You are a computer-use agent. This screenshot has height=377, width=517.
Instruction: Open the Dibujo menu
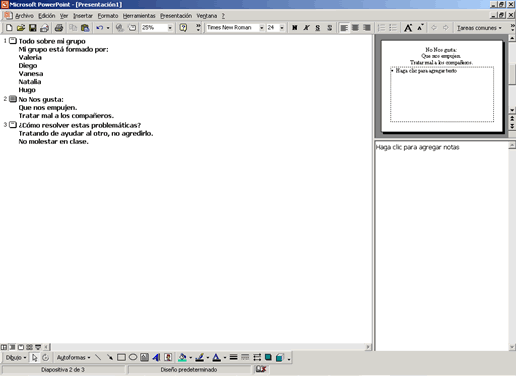click(16, 358)
